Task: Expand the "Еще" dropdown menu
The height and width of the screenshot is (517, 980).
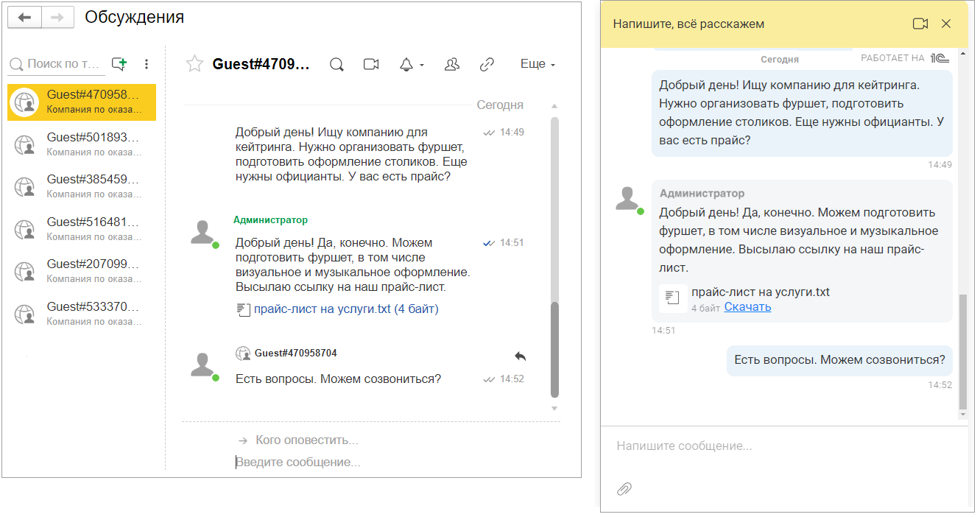Action: click(x=537, y=65)
